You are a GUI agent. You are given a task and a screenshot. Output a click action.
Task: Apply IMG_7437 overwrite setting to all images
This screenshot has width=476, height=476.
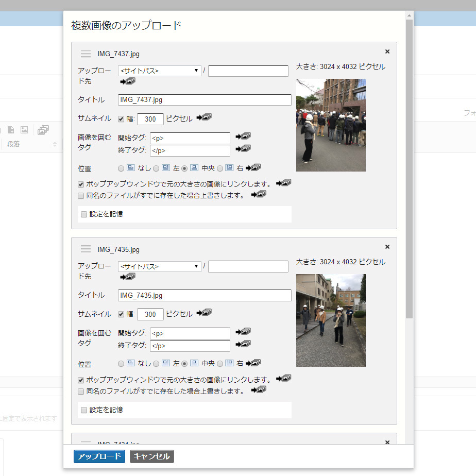click(259, 194)
